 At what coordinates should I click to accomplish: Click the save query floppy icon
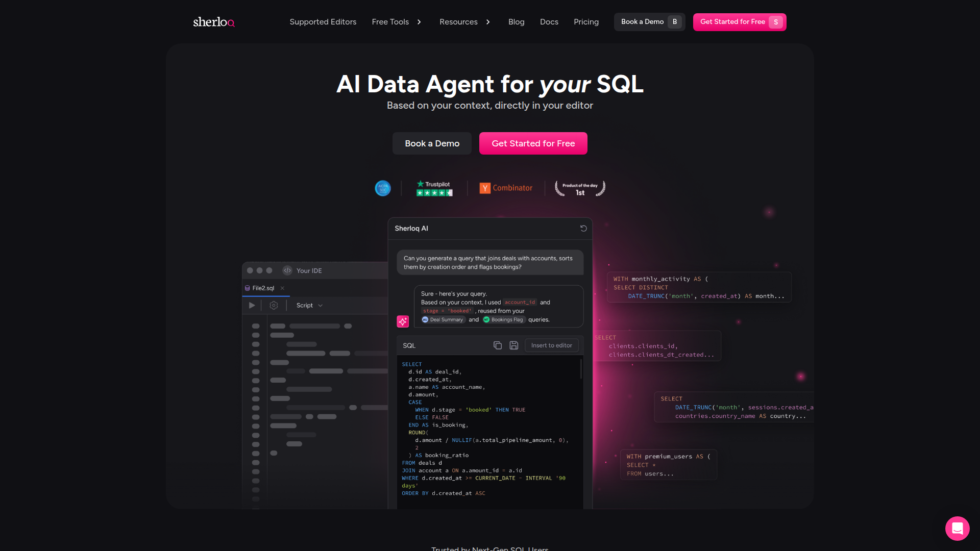[x=513, y=345]
